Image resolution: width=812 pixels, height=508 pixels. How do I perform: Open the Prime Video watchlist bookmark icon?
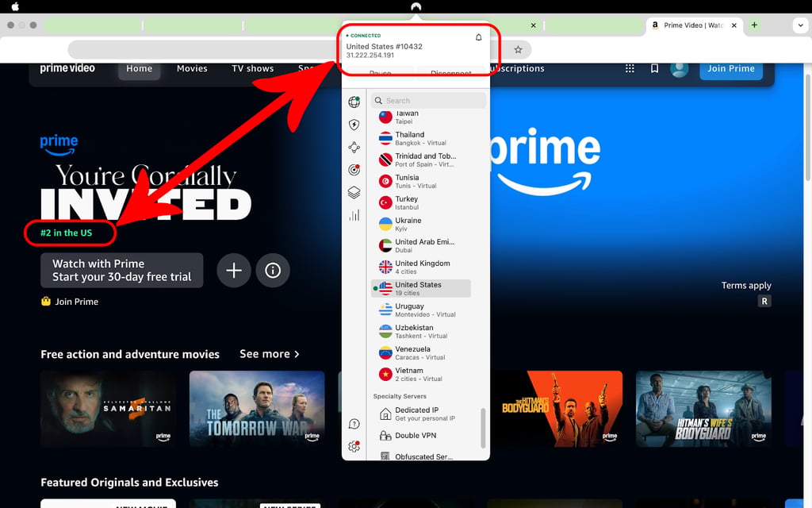point(654,68)
